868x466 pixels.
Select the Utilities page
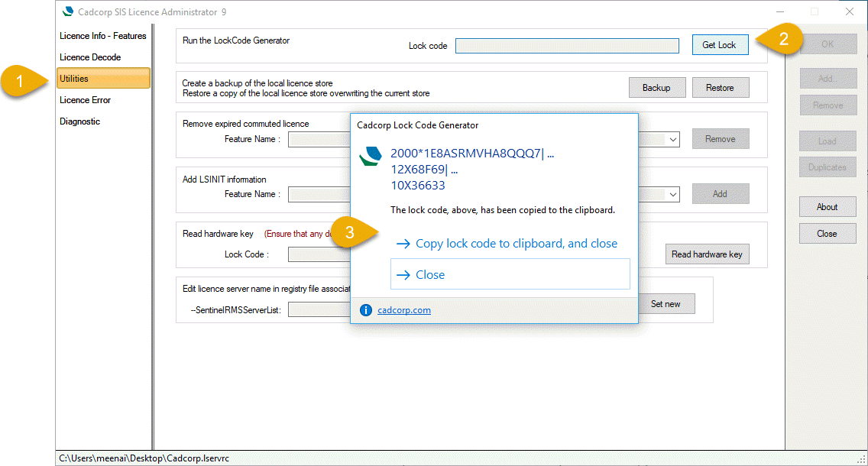(x=103, y=79)
